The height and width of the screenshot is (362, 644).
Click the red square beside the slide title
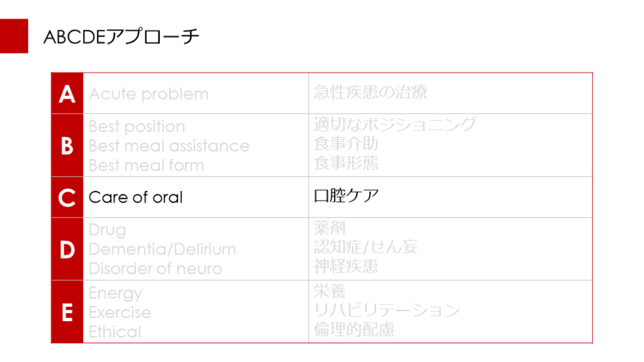(14, 36)
